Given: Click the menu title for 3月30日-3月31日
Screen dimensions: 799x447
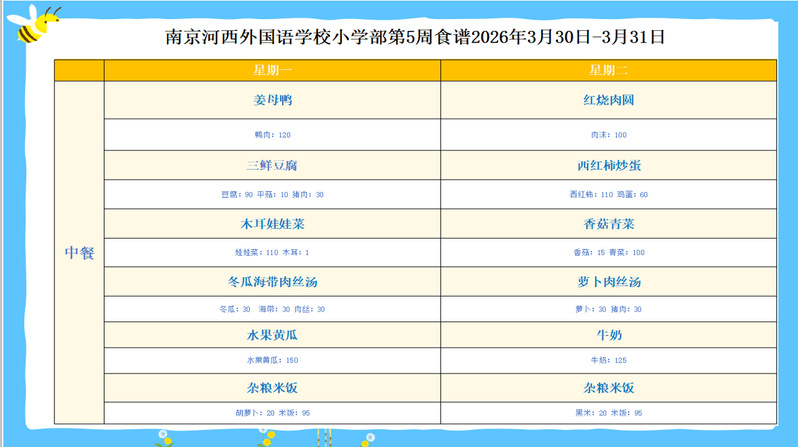Looking at the screenshot, I should (414, 38).
